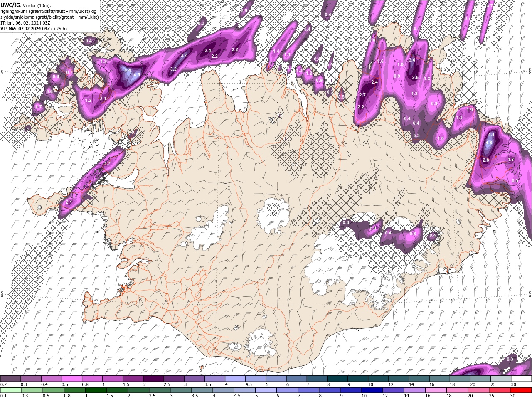Click the bright red above-30 rain legend swatch

point(520,390)
